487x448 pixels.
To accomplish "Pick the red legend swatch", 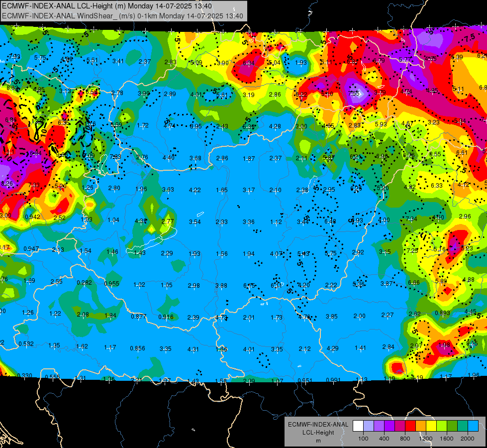I will (410, 426).
